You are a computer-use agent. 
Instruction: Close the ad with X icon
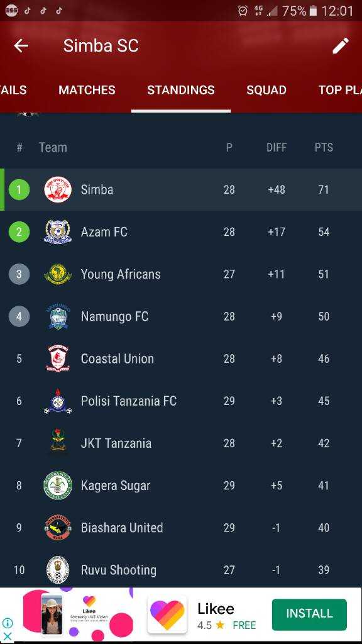pos(8,636)
